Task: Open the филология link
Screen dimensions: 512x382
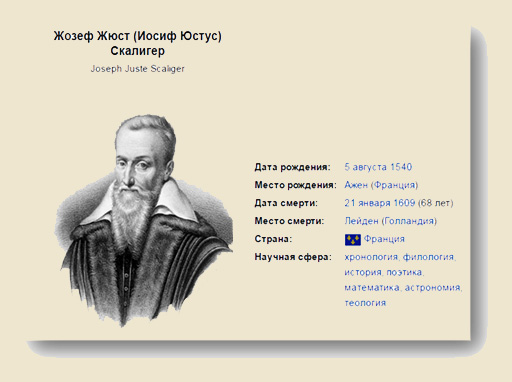Action: (428, 257)
